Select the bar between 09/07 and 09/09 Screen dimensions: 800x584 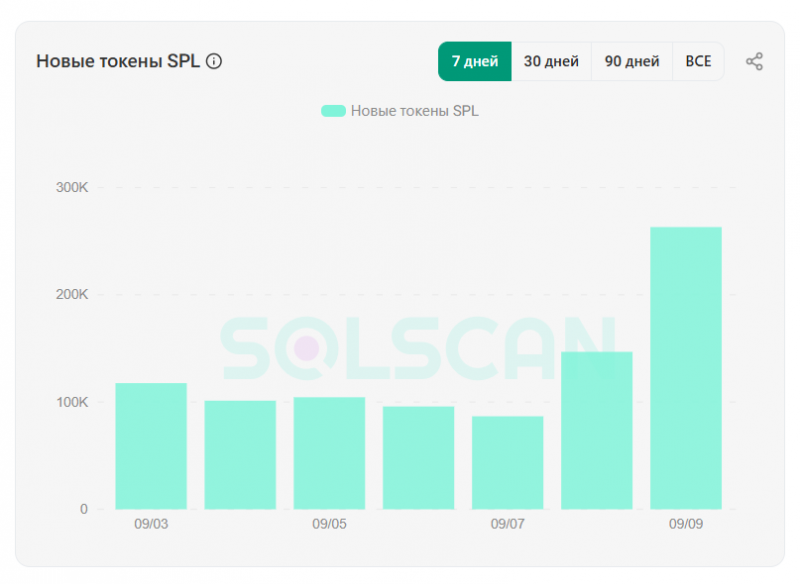click(x=597, y=430)
